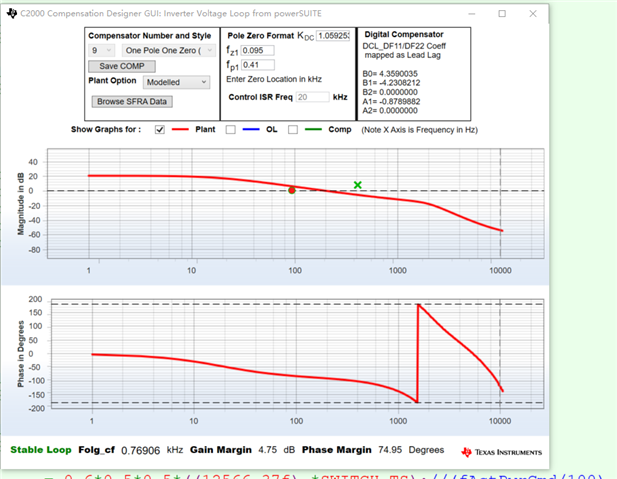
Task: Click the Note X Axis is Frequency text
Action: (419, 130)
